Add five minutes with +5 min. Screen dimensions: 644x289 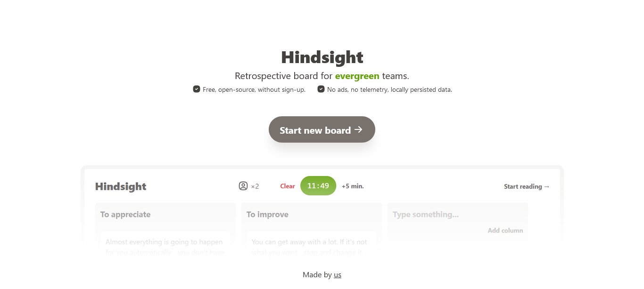353,186
